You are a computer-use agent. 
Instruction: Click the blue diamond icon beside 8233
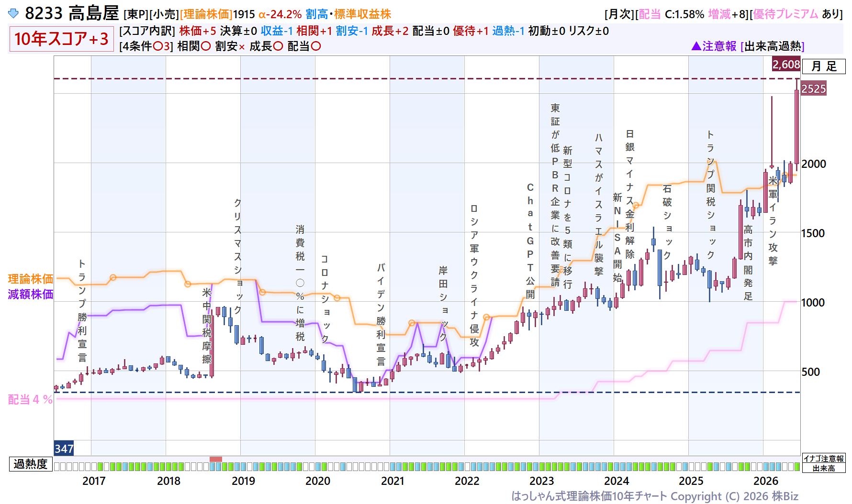click(14, 13)
